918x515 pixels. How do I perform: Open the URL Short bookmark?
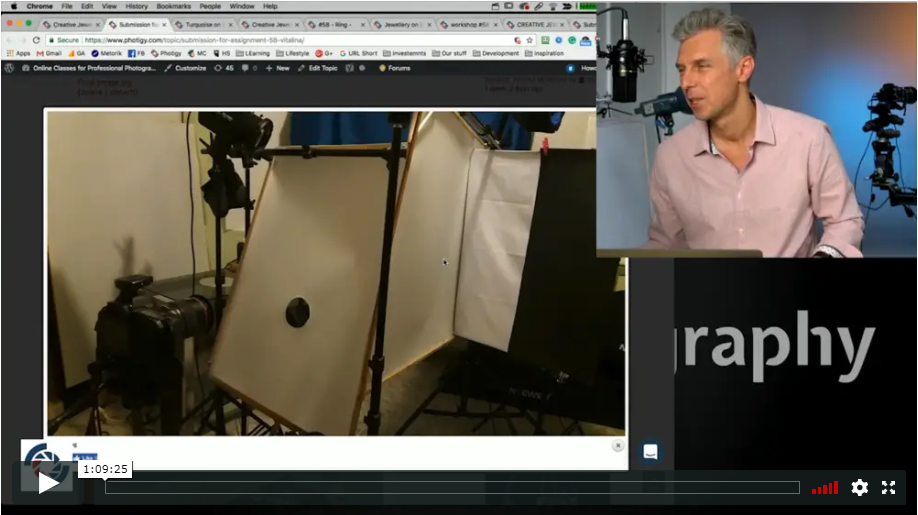358,53
